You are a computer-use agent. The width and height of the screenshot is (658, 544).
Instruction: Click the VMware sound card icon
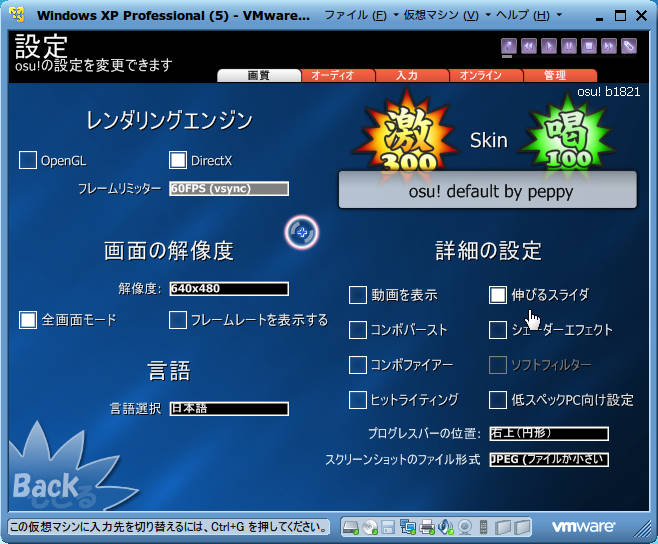[x=445, y=527]
